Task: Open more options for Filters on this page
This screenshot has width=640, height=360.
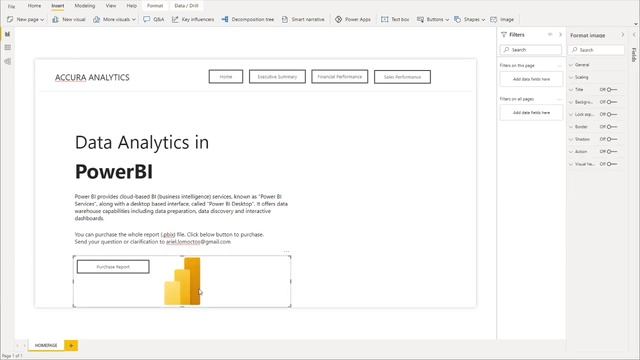Action: pyautogui.click(x=560, y=65)
